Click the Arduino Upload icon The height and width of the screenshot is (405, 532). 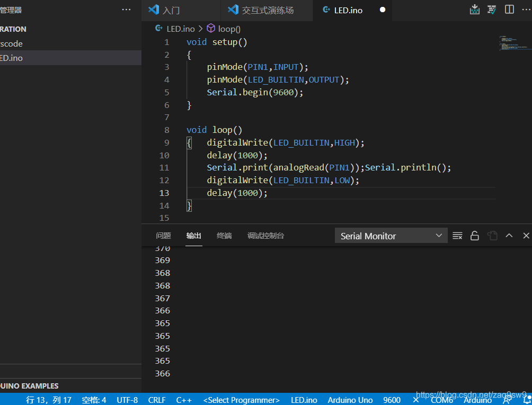click(475, 10)
